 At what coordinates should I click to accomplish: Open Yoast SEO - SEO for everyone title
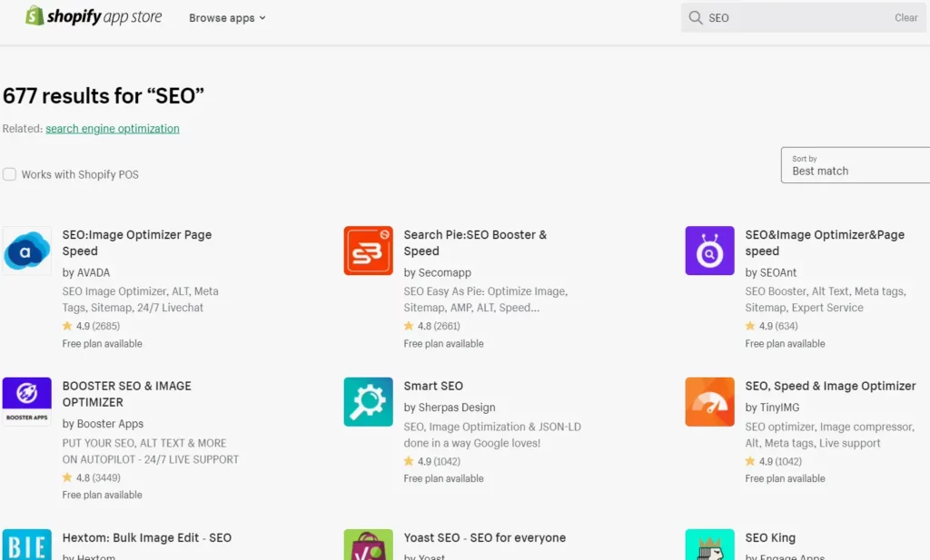[x=485, y=537]
